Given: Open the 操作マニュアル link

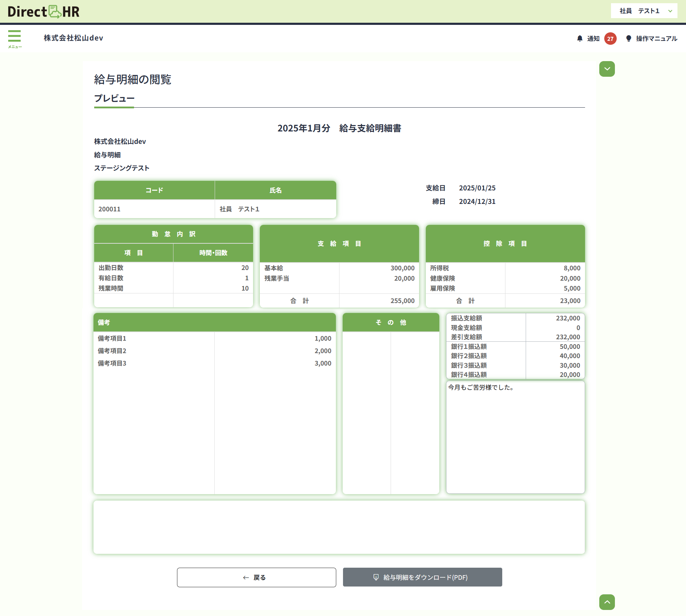Looking at the screenshot, I should 656,38.
